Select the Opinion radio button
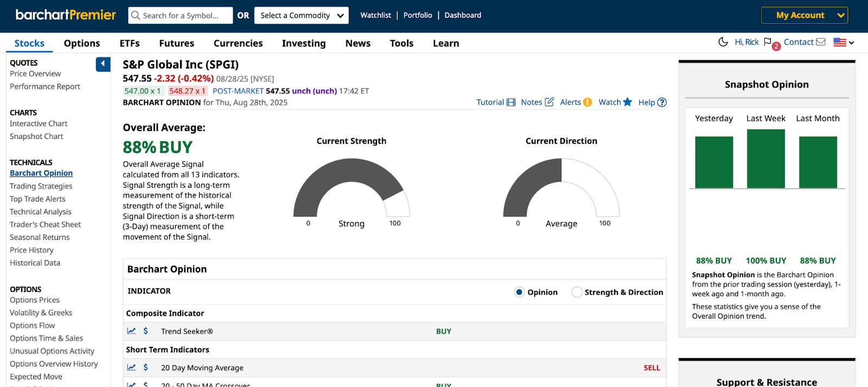868x387 pixels. pos(519,292)
